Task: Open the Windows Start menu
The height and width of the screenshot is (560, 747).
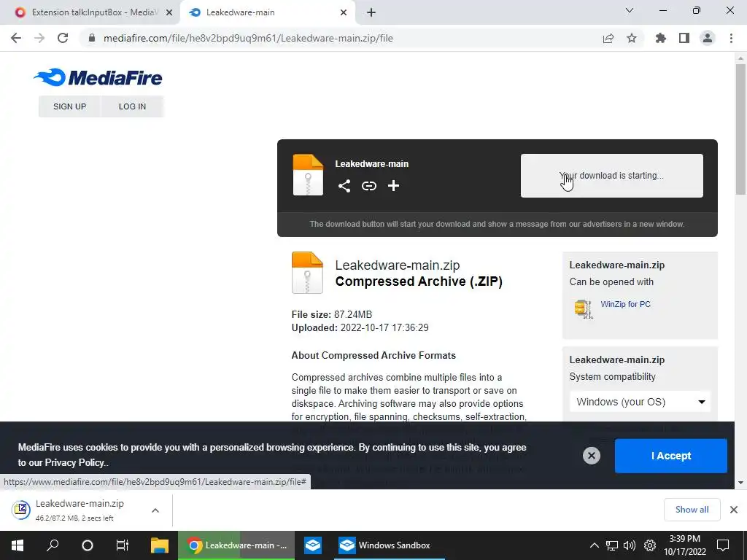Action: point(18,545)
